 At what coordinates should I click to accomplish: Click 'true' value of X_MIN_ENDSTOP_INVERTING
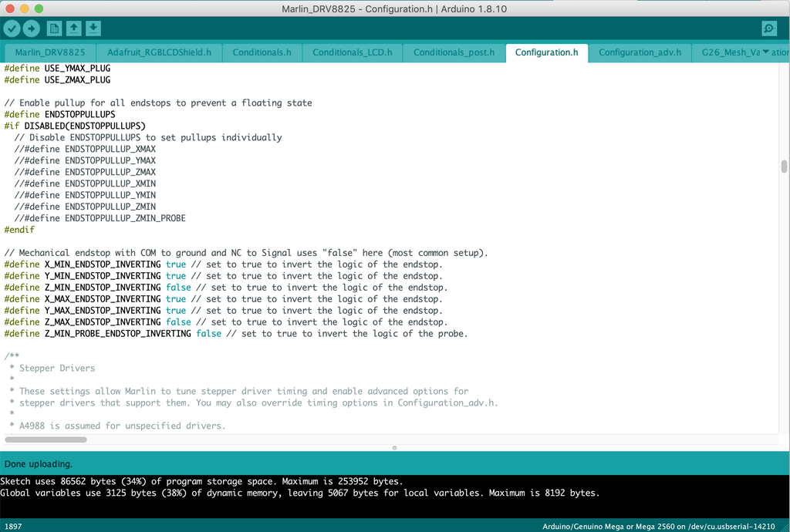176,264
